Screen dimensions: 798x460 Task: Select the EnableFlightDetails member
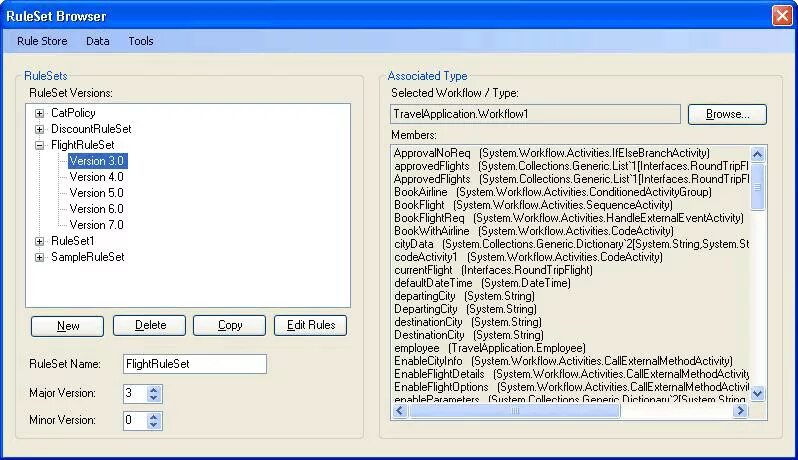571,374
